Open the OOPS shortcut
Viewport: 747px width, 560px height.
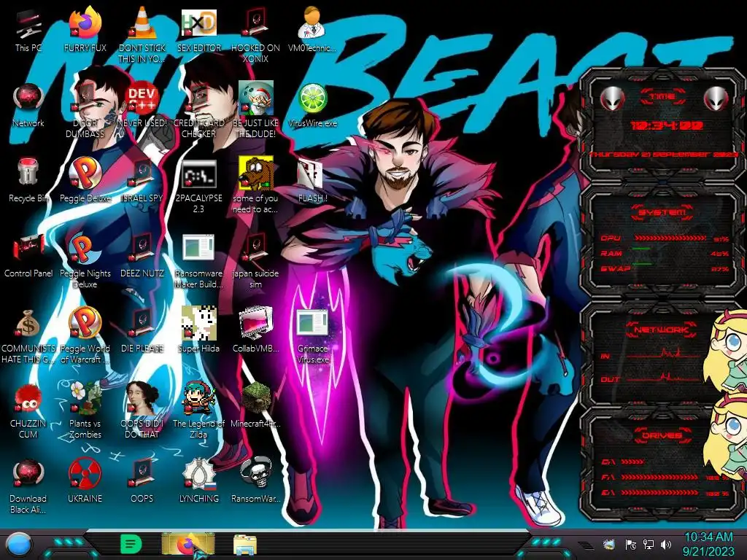coord(142,481)
